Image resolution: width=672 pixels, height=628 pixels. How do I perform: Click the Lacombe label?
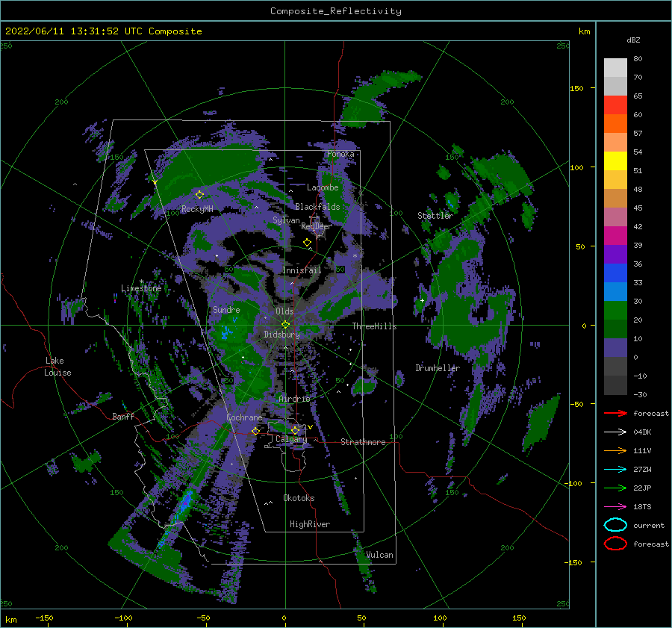323,187
